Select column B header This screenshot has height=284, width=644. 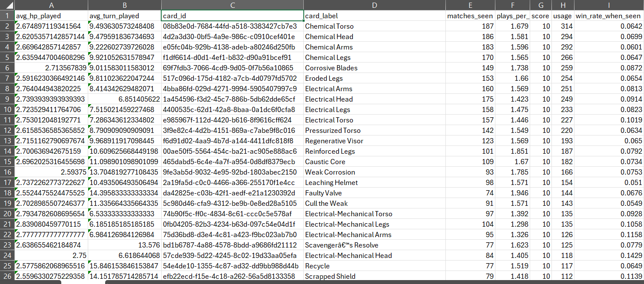click(x=125, y=5)
